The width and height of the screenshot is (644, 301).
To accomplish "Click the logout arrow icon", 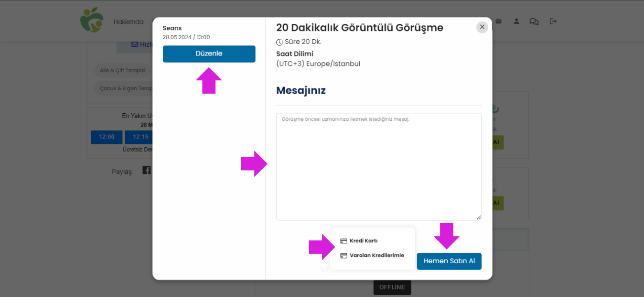I will (x=553, y=21).
